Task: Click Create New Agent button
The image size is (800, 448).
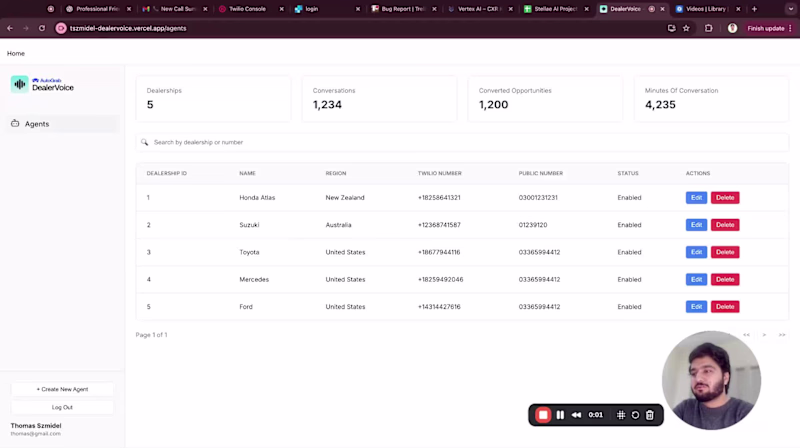Action: tap(62, 389)
